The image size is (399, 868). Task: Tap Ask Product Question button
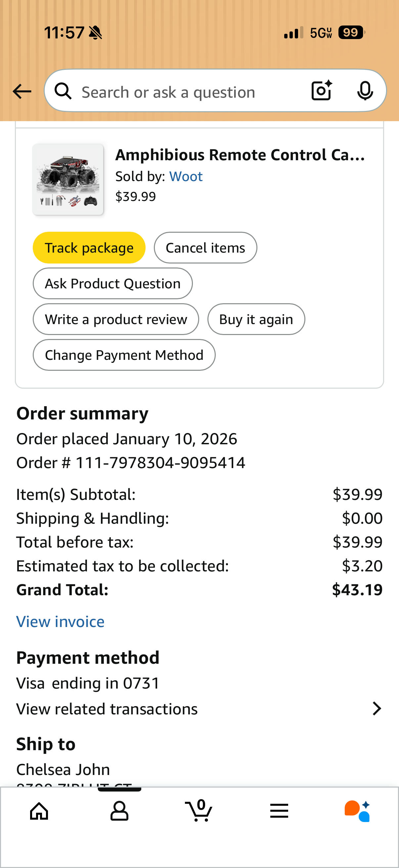[x=112, y=283]
